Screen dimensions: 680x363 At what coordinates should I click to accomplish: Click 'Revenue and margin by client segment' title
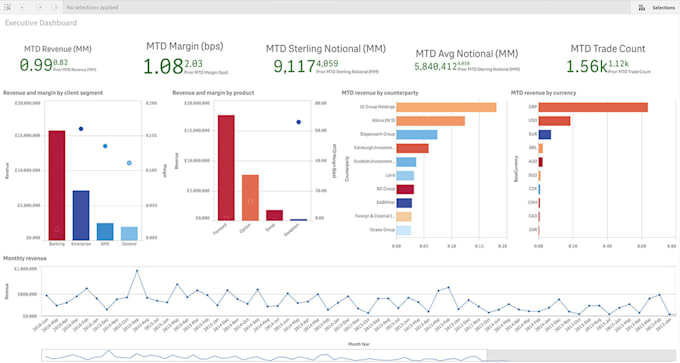(53, 93)
